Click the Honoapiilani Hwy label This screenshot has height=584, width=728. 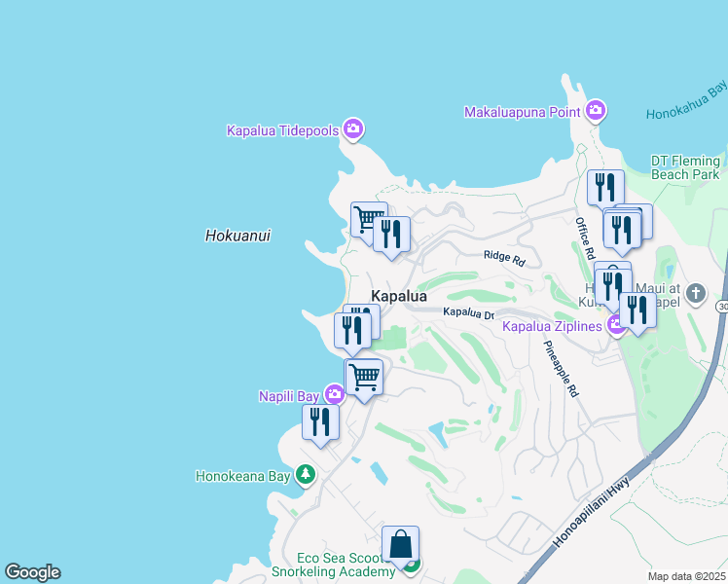[x=592, y=513]
